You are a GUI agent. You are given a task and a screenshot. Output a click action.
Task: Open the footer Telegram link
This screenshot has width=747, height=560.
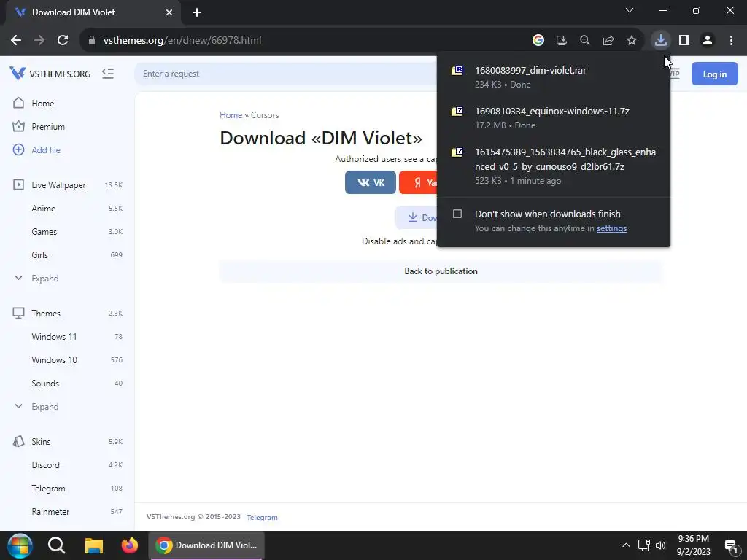[x=262, y=517]
